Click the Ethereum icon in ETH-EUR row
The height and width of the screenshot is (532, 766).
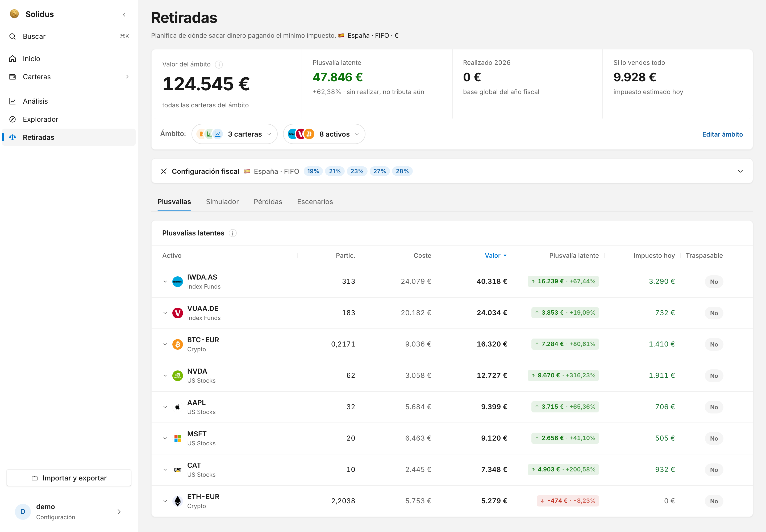[177, 501]
